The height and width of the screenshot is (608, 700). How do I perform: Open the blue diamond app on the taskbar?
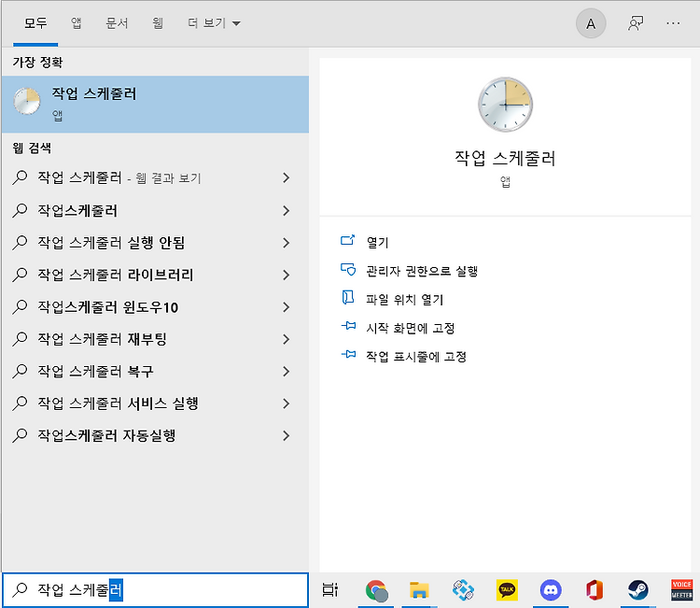pyautogui.click(x=463, y=590)
